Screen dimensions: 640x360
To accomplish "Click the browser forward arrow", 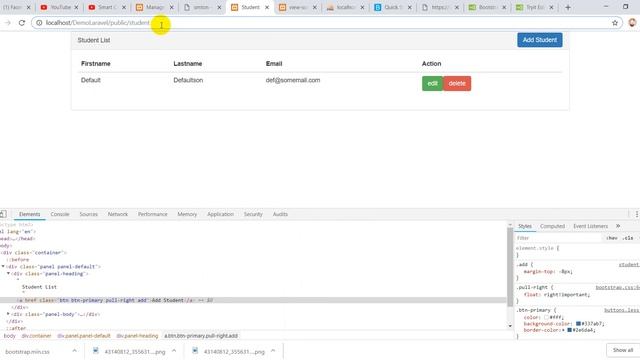I will pyautogui.click(x=7, y=23).
